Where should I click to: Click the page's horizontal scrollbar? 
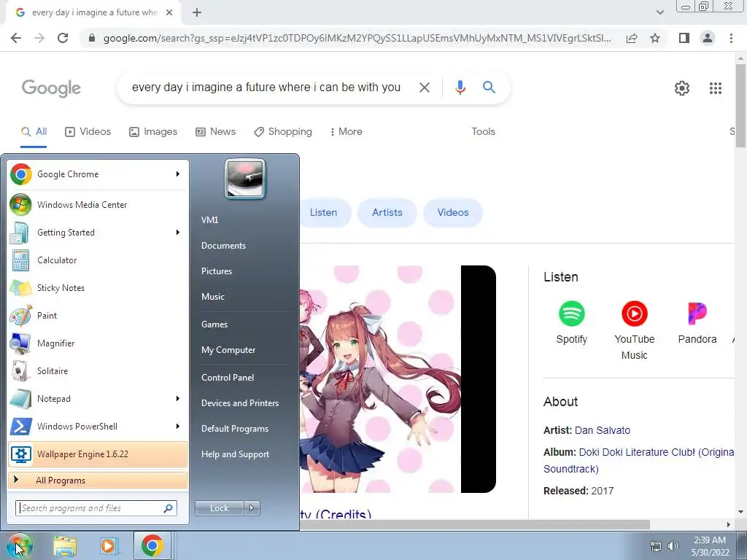(x=474, y=524)
